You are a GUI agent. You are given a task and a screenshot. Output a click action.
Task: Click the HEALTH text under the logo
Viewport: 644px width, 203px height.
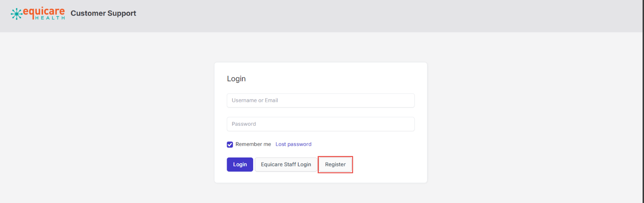pos(50,18)
